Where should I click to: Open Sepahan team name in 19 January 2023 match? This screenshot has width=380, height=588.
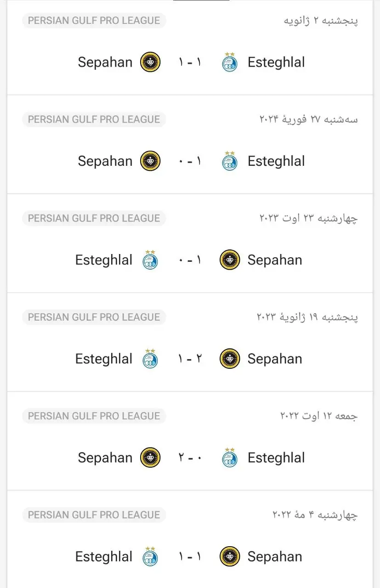pyautogui.click(x=275, y=359)
